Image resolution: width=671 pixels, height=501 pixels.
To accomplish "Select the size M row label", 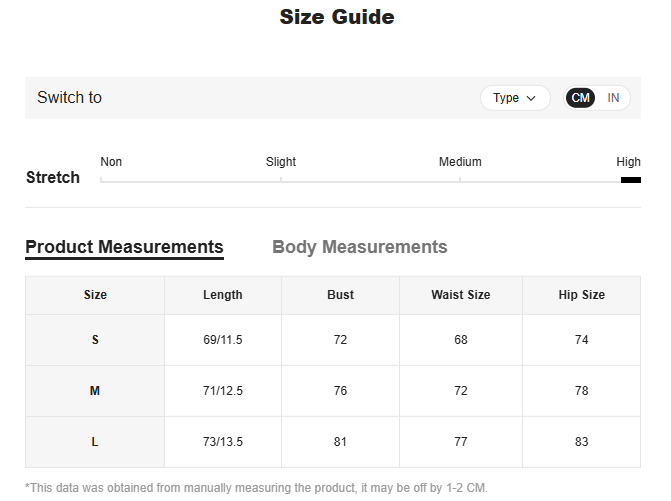I will (x=95, y=391).
